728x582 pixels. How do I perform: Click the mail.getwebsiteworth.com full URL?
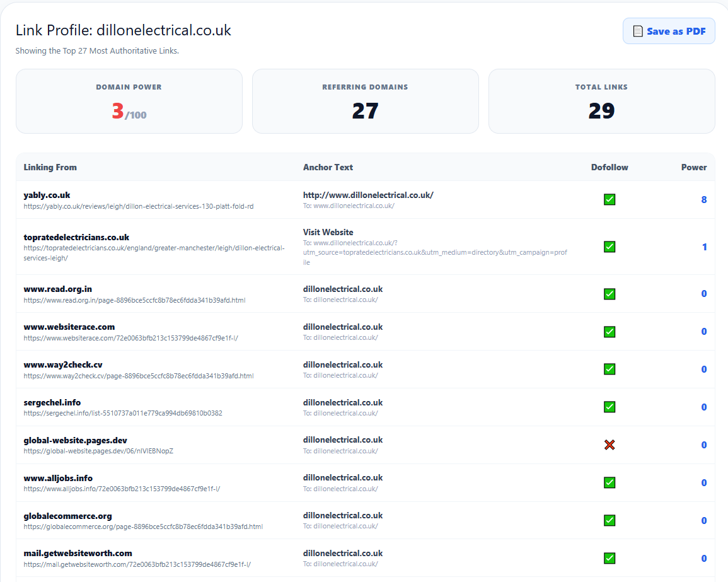pyautogui.click(x=137, y=564)
